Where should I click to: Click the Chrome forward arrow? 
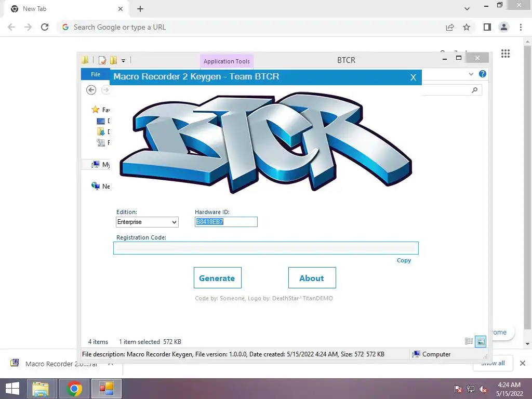click(28, 27)
